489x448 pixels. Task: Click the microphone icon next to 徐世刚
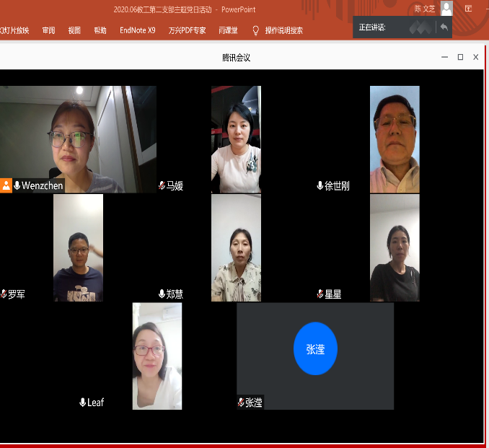pyautogui.click(x=320, y=186)
